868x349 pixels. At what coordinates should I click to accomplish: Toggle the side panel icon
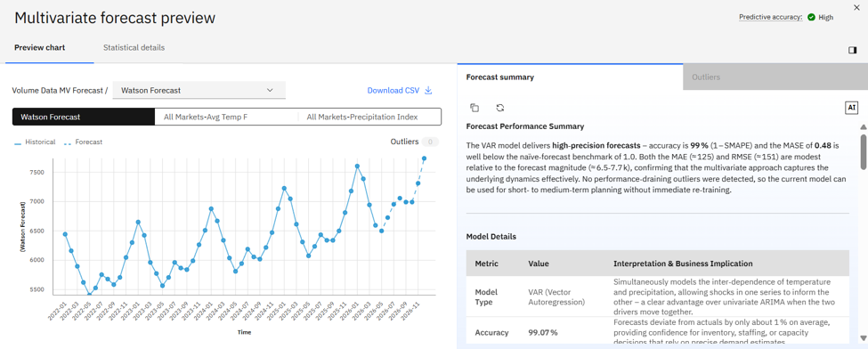click(x=852, y=50)
